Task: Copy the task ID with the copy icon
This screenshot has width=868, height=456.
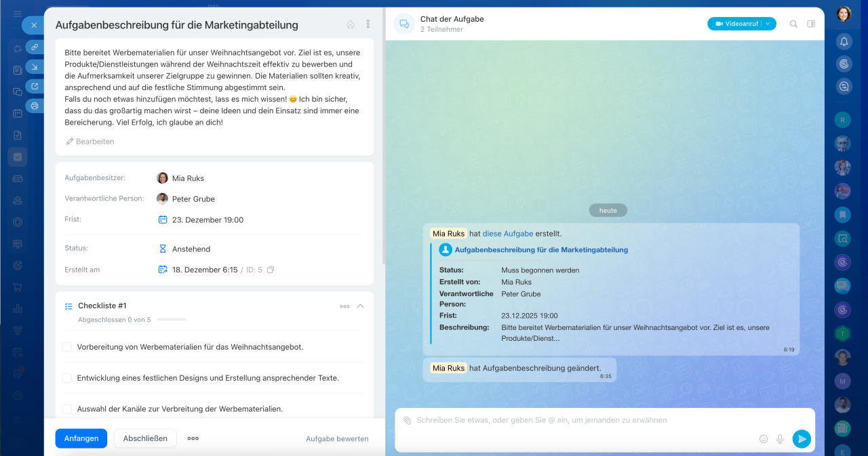Action: point(271,270)
